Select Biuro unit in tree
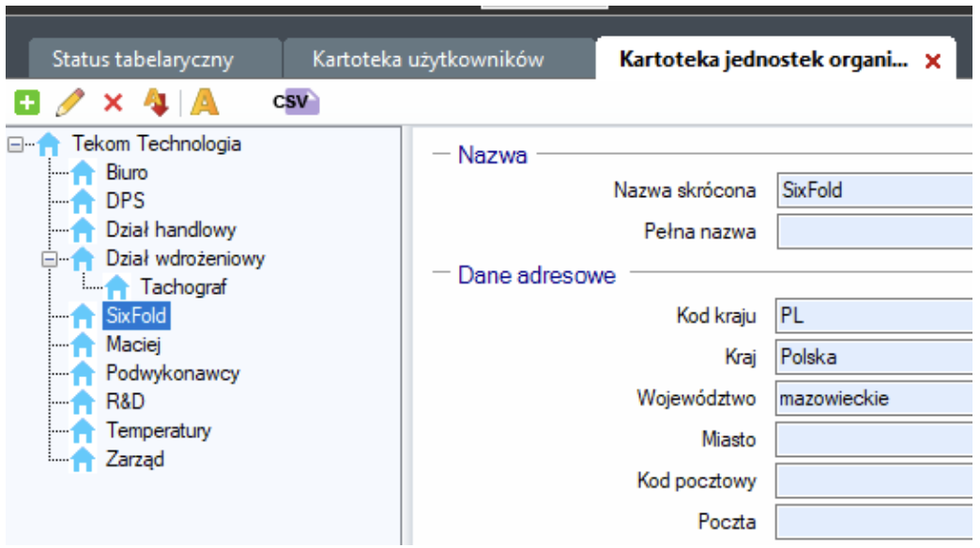Image resolution: width=980 pixels, height=548 pixels. (127, 173)
